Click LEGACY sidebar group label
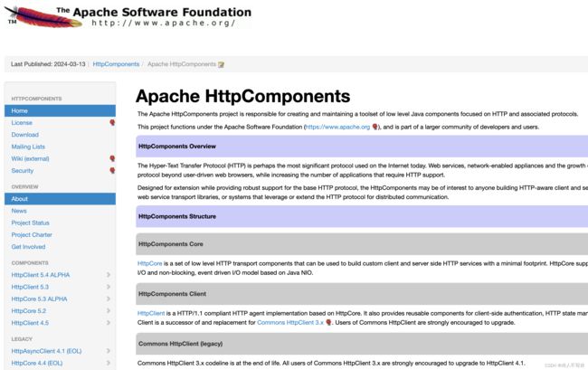 pos(22,339)
